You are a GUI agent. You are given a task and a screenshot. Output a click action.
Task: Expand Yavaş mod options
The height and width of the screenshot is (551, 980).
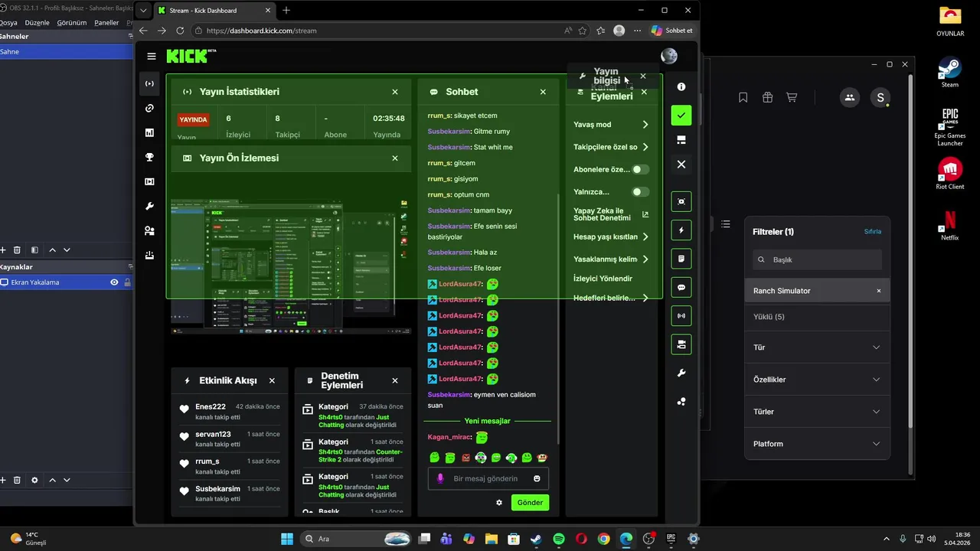coord(645,125)
